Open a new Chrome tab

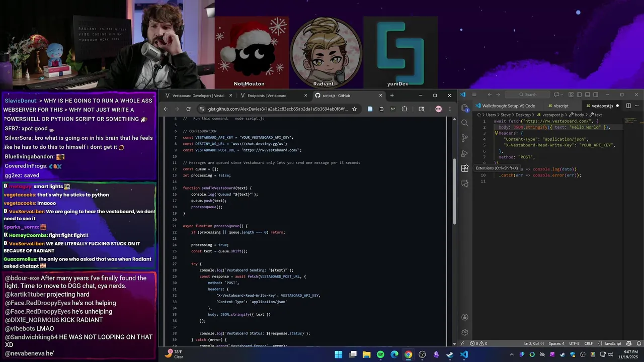(392, 96)
